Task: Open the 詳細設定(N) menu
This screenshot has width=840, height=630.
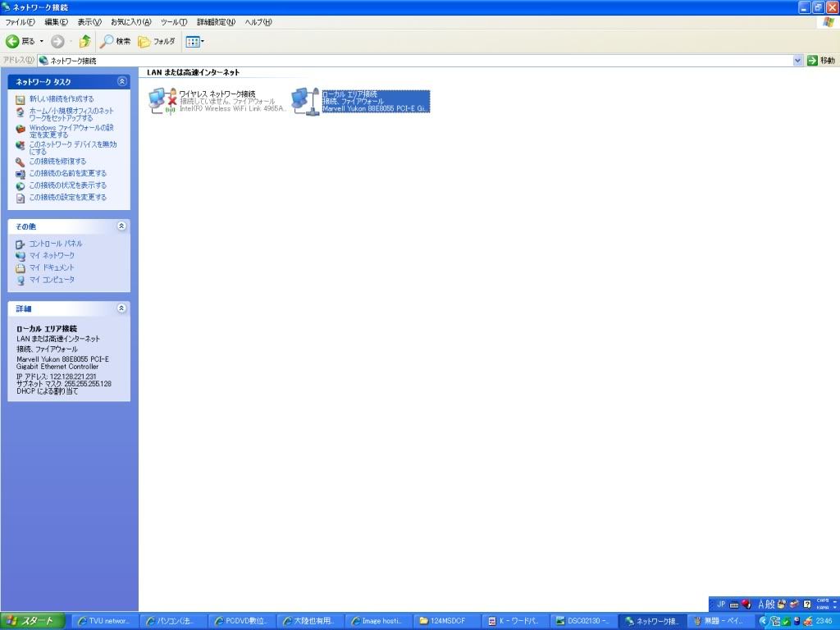Action: click(x=216, y=22)
